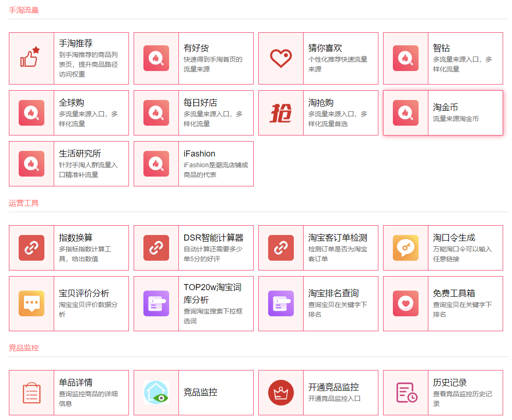This screenshot has height=420, width=512.
Task: Open 生活研究所 tool title
Action: point(80,154)
